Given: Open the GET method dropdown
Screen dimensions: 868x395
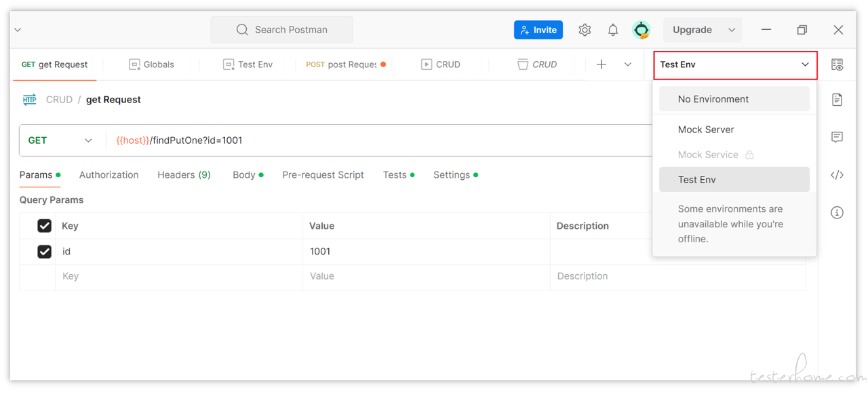Looking at the screenshot, I should coord(60,140).
